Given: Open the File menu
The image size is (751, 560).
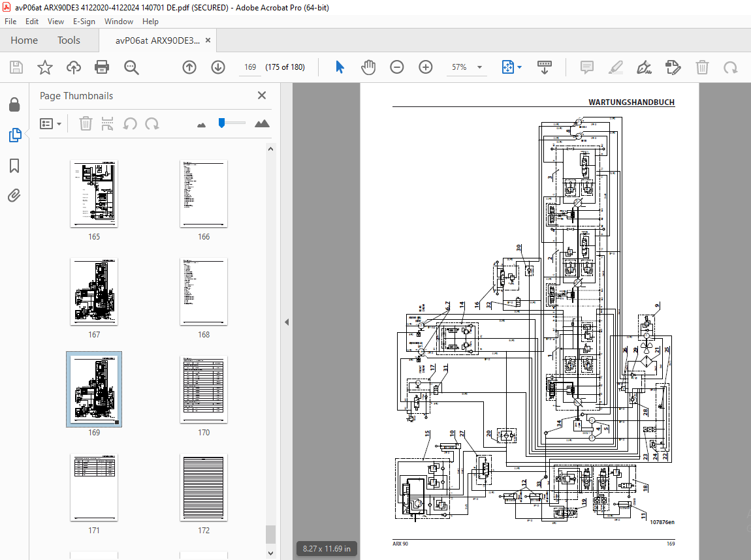Looking at the screenshot, I should [10, 22].
